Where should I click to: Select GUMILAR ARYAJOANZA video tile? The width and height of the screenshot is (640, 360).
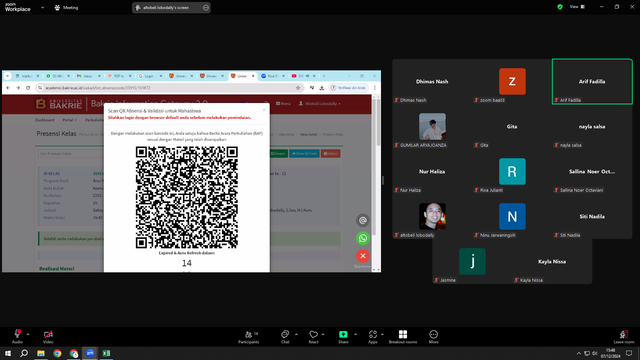432,127
